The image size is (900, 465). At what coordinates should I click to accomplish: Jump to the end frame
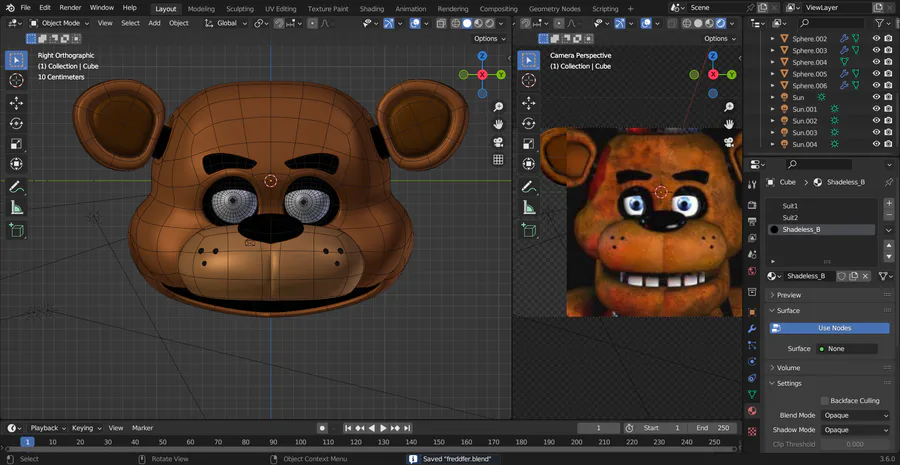(407, 428)
